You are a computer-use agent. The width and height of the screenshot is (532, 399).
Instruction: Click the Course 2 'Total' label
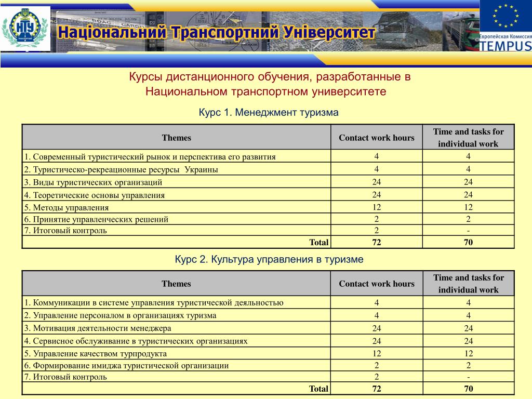(319, 389)
